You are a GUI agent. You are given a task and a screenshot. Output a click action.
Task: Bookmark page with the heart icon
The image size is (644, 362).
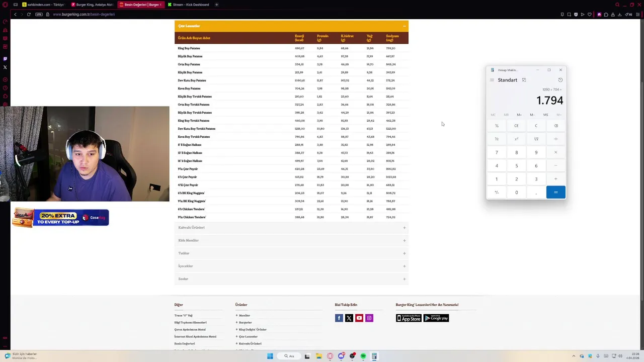coord(590,14)
